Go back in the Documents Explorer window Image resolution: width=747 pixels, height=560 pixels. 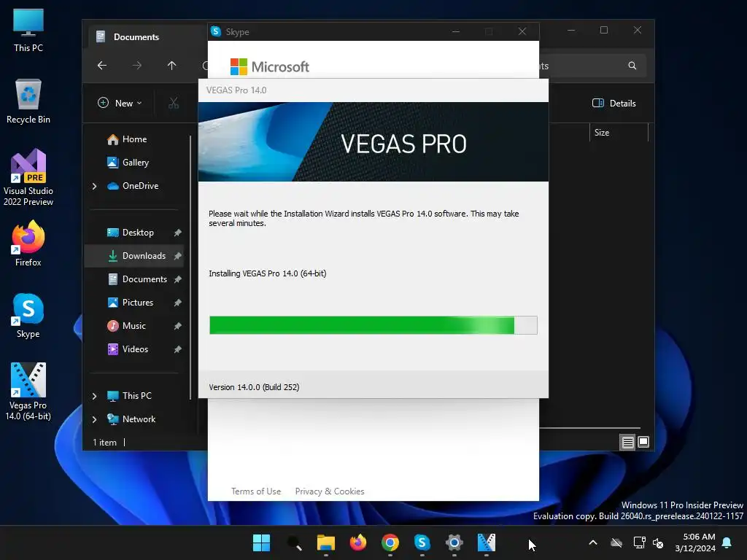pyautogui.click(x=102, y=65)
